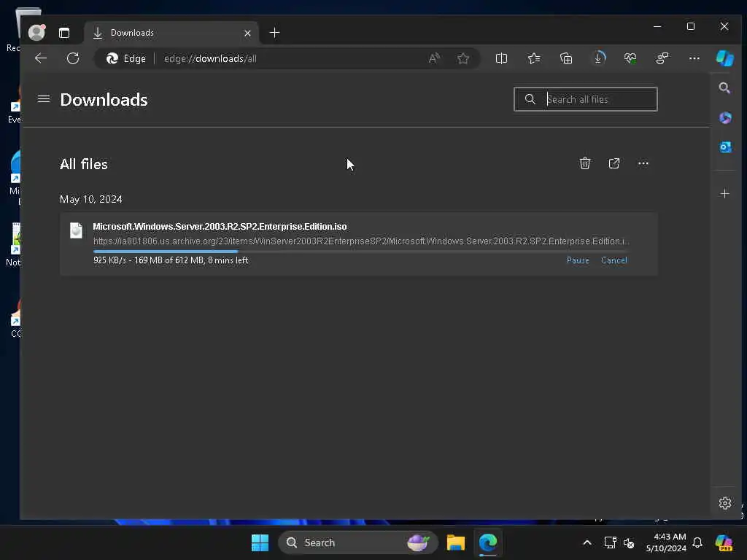Delete all downloads with trash icon
The image size is (747, 560).
click(584, 163)
